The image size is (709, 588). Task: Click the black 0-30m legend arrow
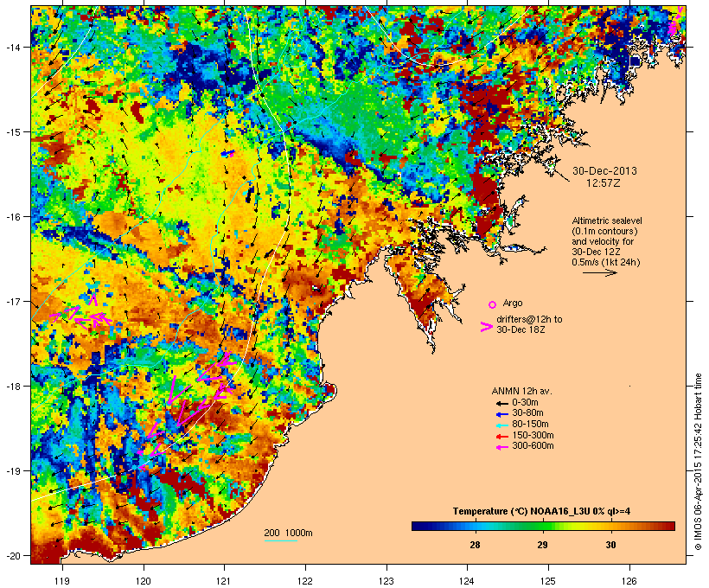[x=501, y=403]
